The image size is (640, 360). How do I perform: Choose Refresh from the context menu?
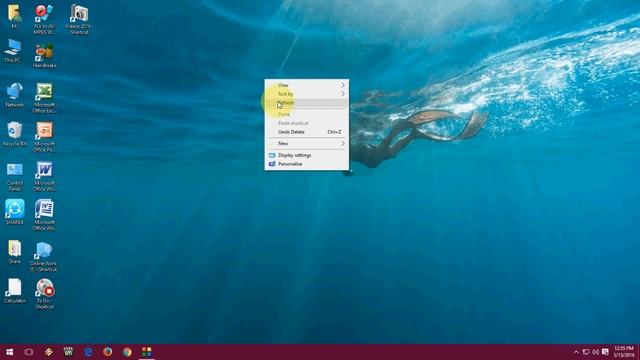pos(307,103)
